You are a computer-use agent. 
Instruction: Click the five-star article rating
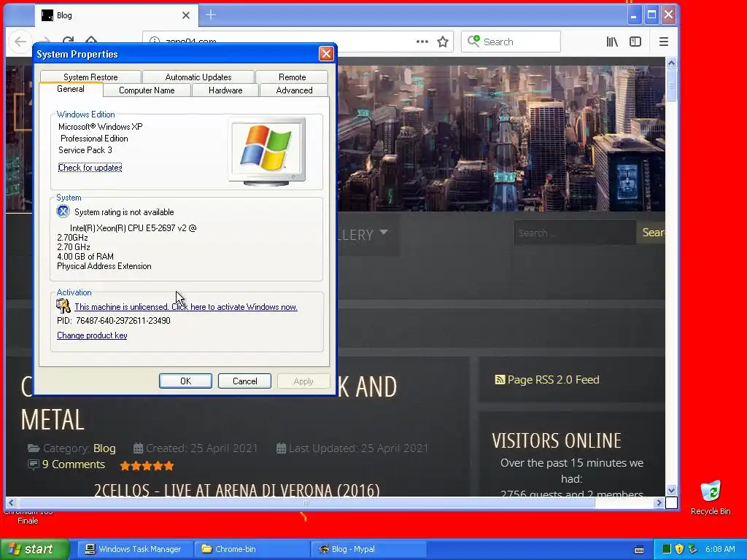147,466
